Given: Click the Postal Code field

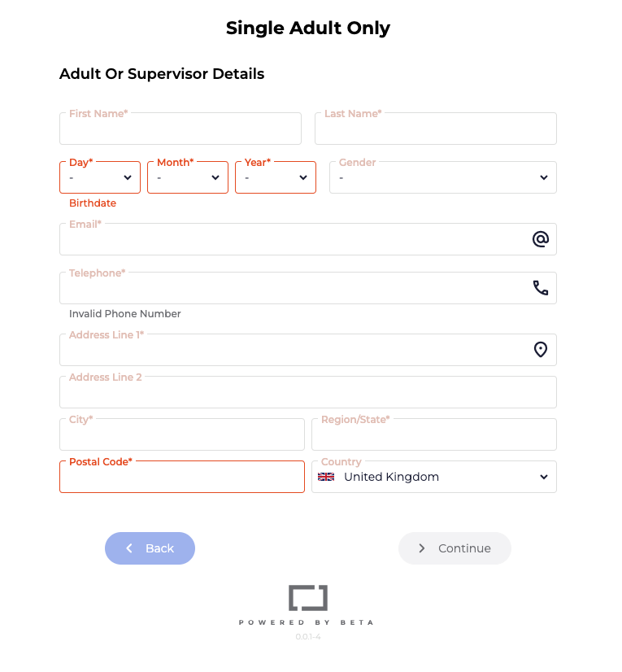Looking at the screenshot, I should pyautogui.click(x=182, y=478).
